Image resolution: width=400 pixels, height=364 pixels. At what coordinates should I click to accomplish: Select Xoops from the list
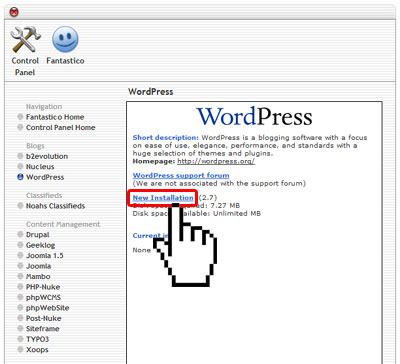pyautogui.click(x=37, y=350)
